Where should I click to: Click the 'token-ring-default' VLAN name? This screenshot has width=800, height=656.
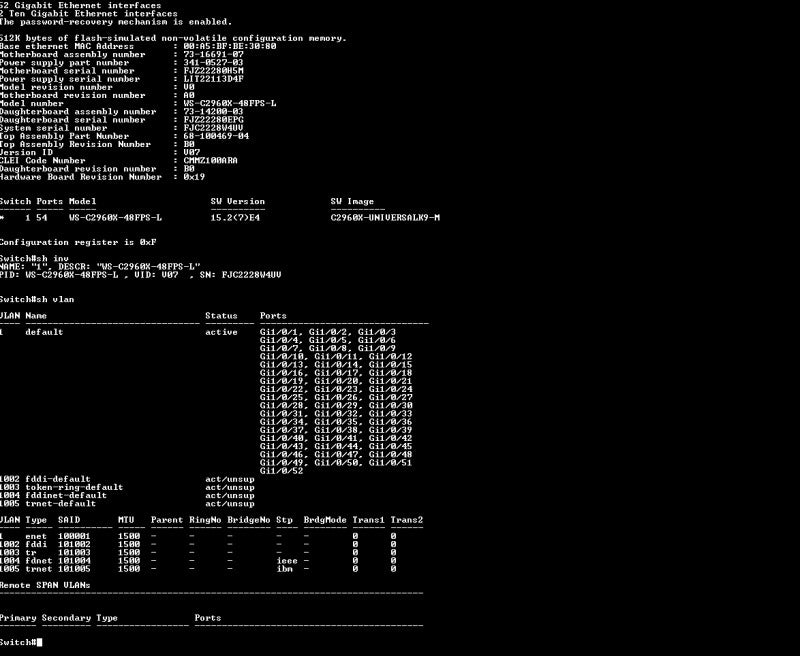pyautogui.click(x=74, y=487)
